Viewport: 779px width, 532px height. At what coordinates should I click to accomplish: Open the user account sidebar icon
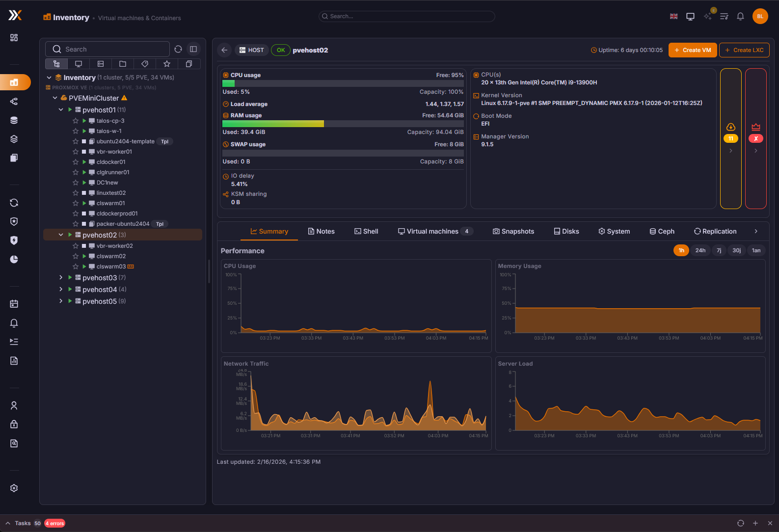14,405
